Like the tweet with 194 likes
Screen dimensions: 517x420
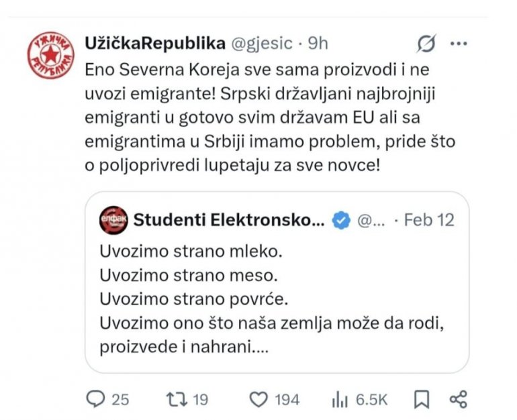point(258,399)
